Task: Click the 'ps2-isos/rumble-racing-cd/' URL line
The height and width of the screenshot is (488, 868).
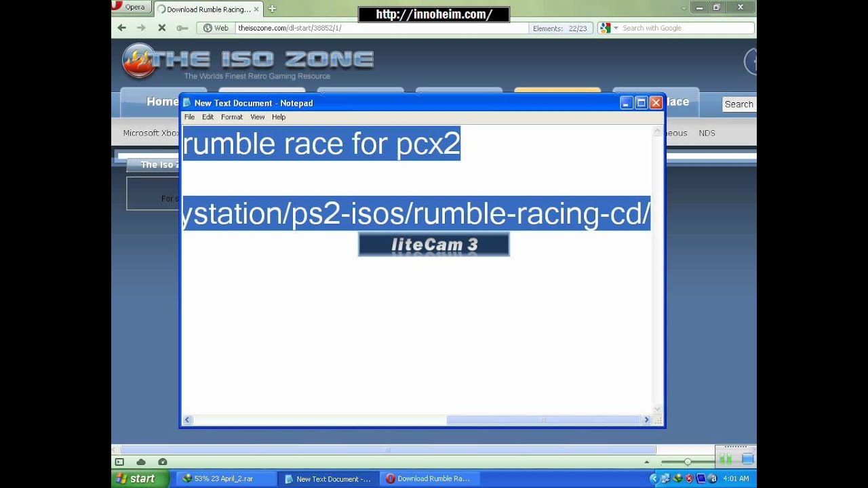Action: [x=416, y=213]
